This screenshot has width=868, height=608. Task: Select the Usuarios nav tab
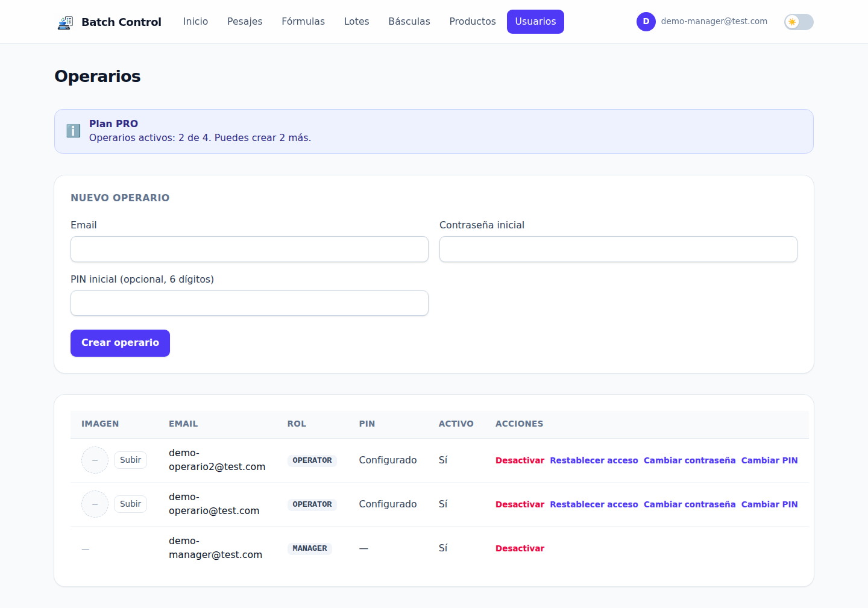click(535, 22)
